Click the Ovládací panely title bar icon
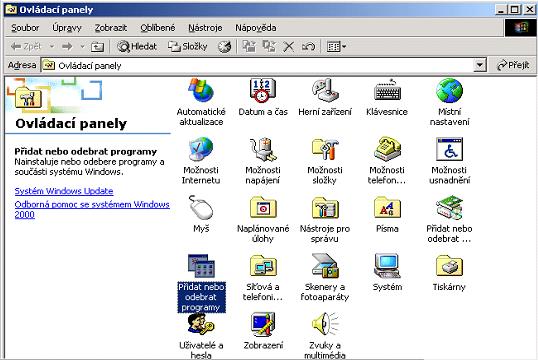This screenshot has height=360, width=538. [x=11, y=9]
